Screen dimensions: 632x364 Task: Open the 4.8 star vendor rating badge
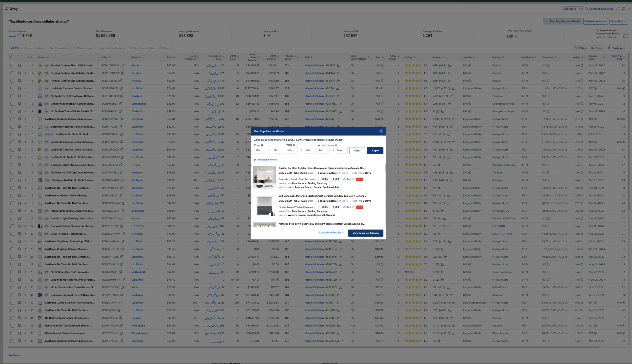tap(360, 179)
